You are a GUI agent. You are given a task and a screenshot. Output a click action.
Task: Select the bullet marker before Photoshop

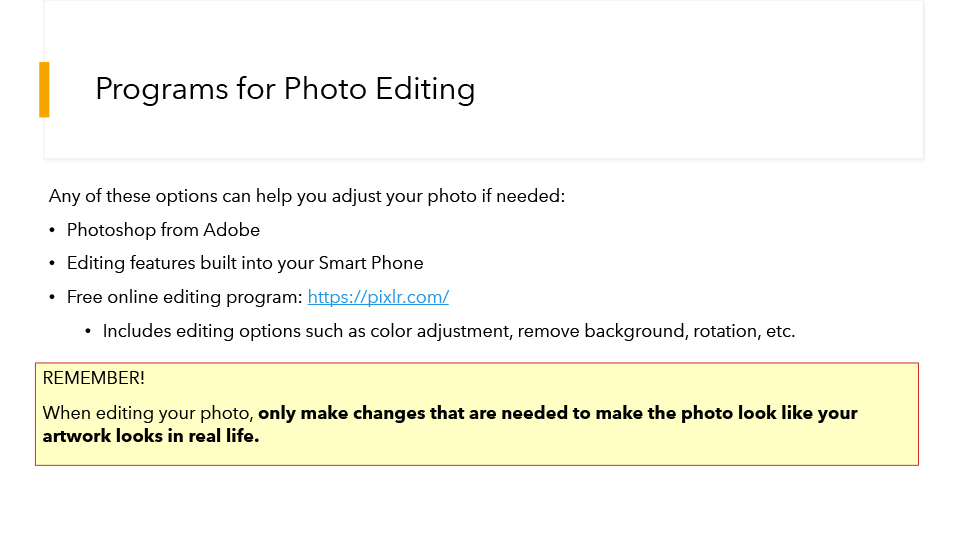click(52, 230)
